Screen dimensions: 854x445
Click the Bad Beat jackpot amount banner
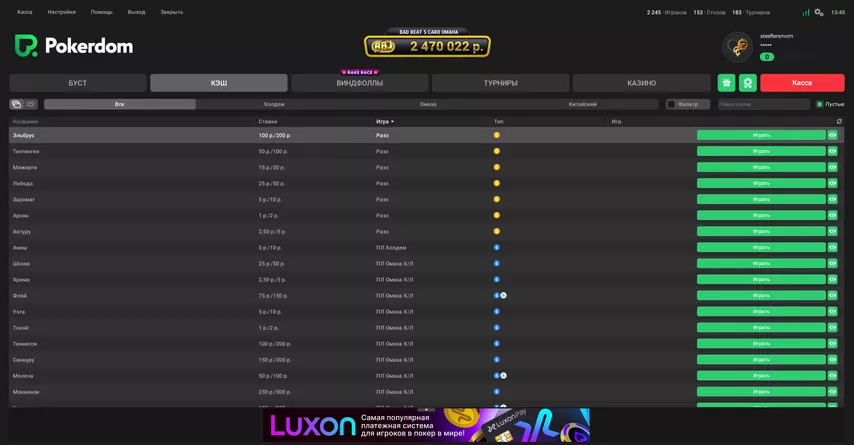(x=427, y=46)
